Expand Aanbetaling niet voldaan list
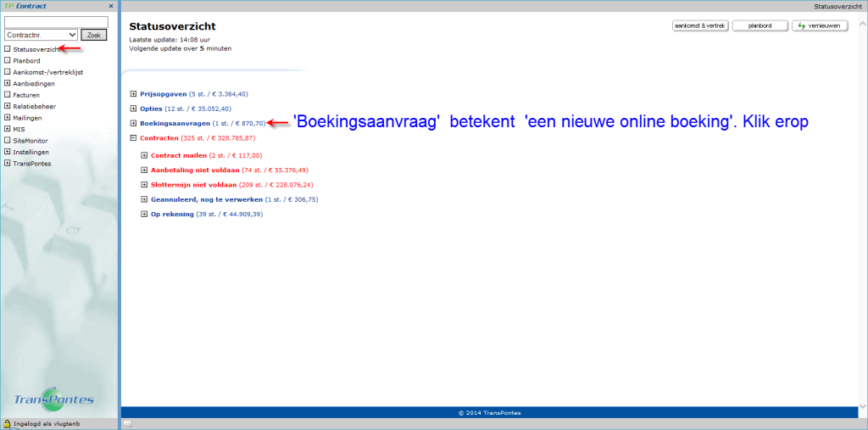This screenshot has height=430, width=868. (144, 170)
